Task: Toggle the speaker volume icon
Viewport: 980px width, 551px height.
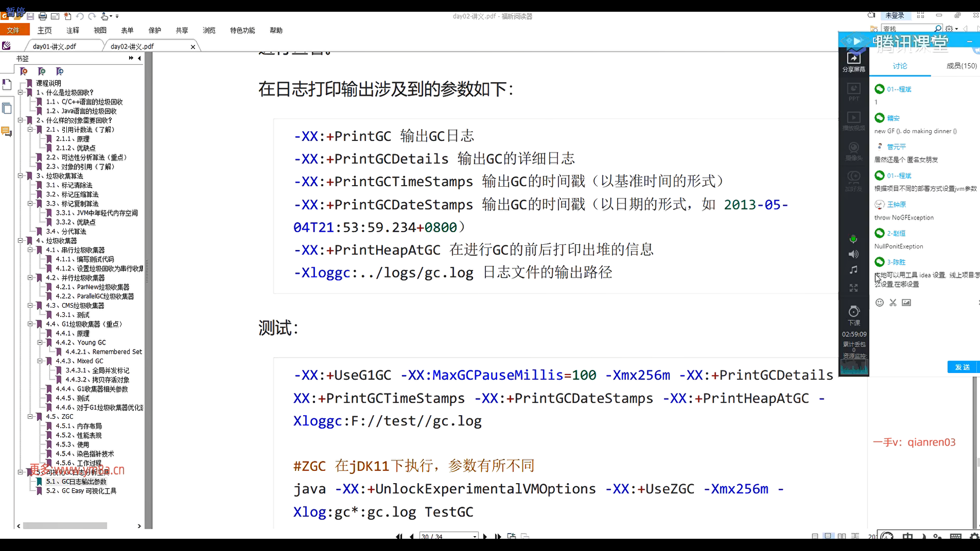Action: [x=853, y=254]
